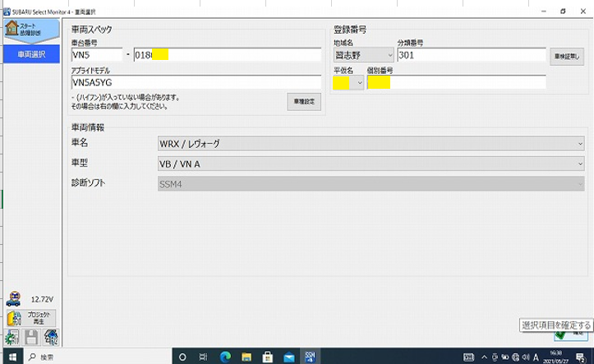The width and height of the screenshot is (594, 364).
Task: Click the tray icon left of the globe
Action: pos(505,357)
